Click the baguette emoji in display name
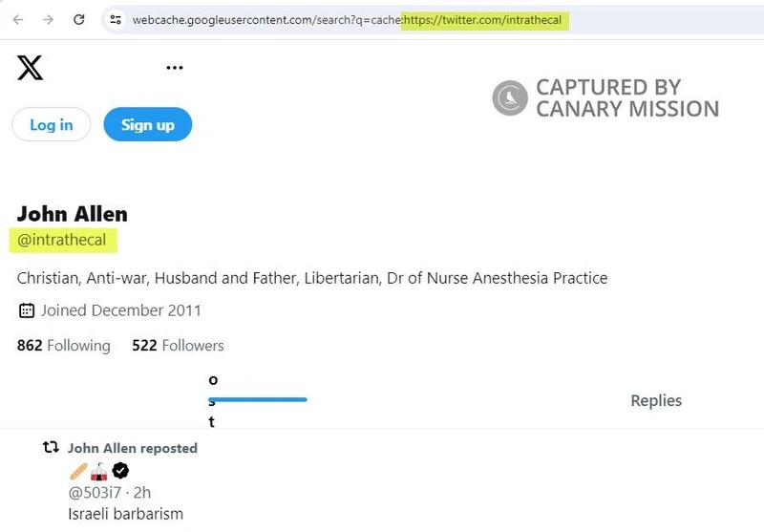The height and width of the screenshot is (532, 764). point(78,471)
